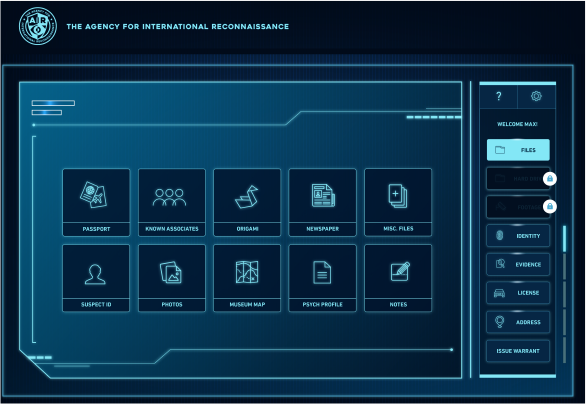Click the Agency for International Reconnaissance title

pyautogui.click(x=178, y=27)
